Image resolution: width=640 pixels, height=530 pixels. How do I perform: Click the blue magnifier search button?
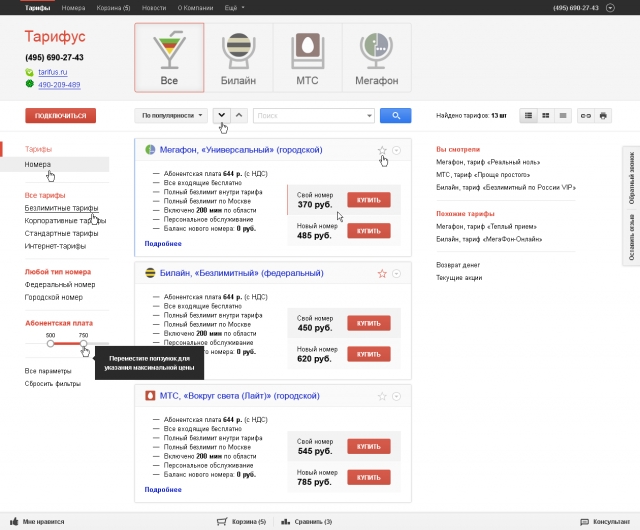tap(396, 116)
